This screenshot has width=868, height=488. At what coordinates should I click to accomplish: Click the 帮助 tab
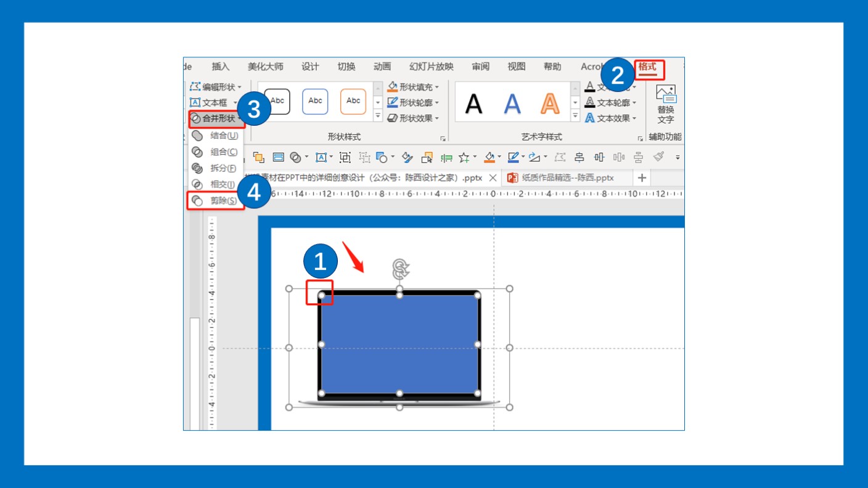[x=552, y=67]
